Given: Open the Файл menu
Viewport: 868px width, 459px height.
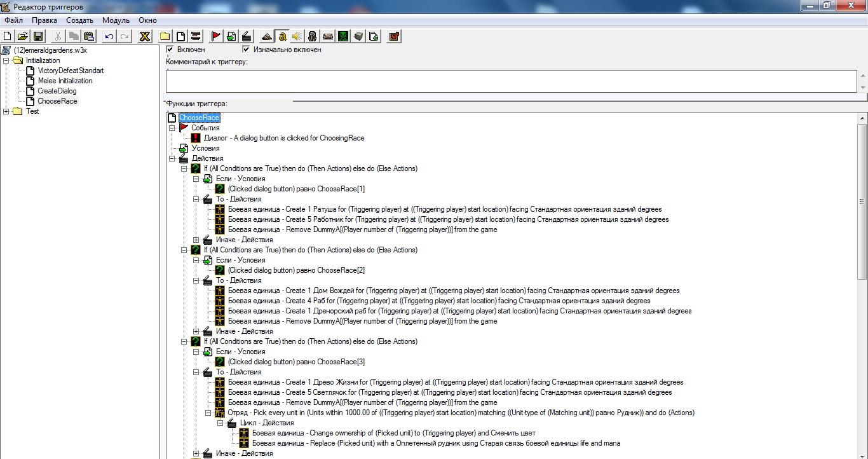Looking at the screenshot, I should (13, 20).
